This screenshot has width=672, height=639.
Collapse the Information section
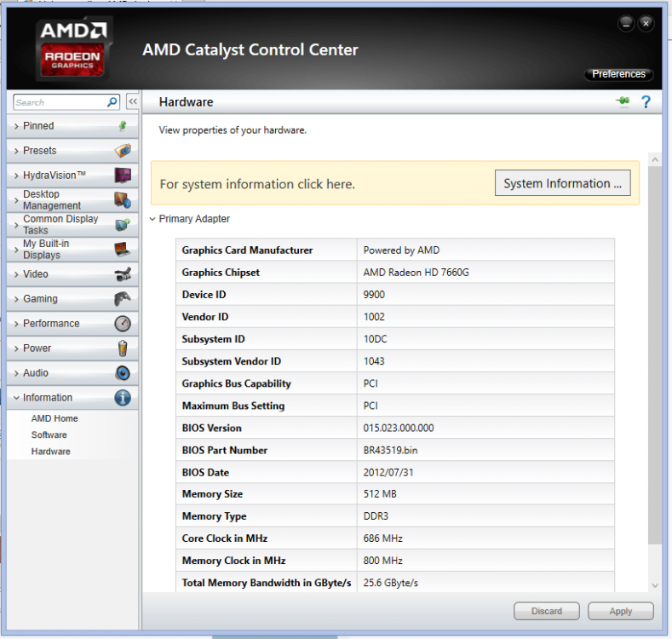click(72, 398)
